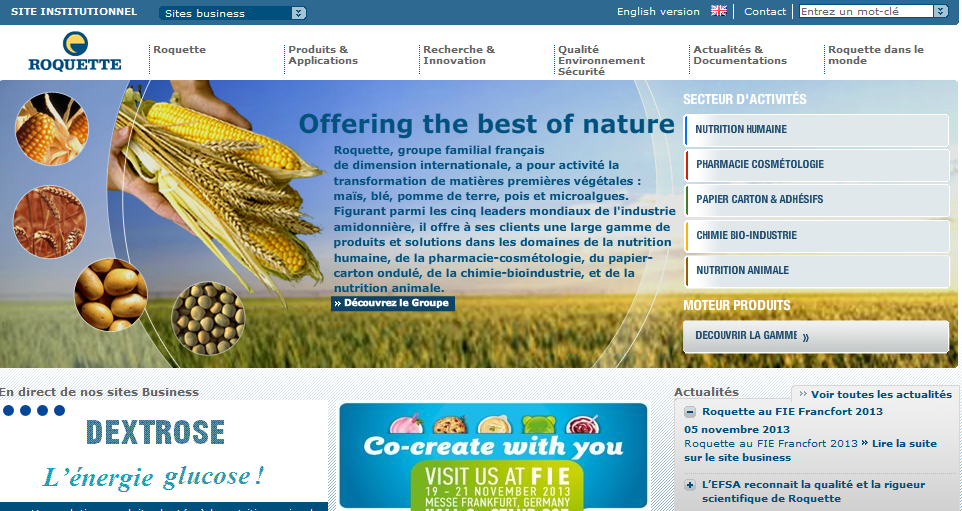Open the Sites business dropdown

[233, 13]
